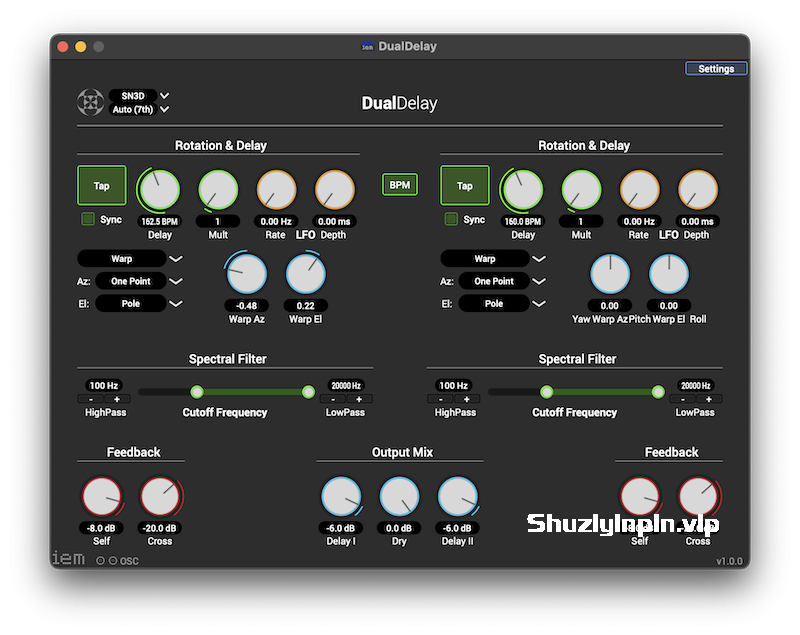This screenshot has width=800, height=635.
Task: Click the left Cross feedback knob
Action: coord(160,496)
